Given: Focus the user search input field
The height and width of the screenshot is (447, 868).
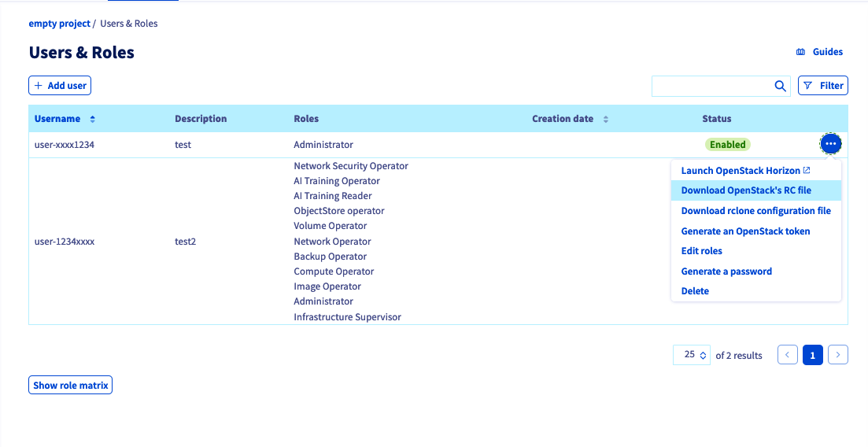Looking at the screenshot, I should (x=711, y=86).
